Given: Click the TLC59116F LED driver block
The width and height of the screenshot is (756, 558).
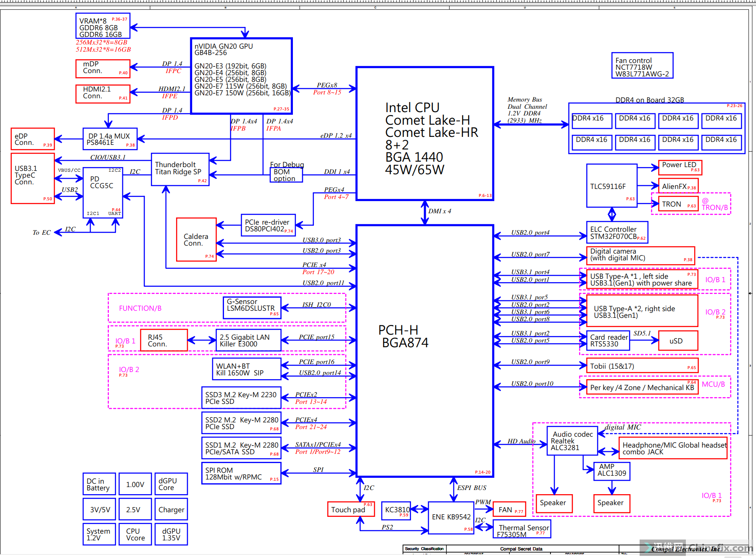Looking at the screenshot, I should click(612, 186).
